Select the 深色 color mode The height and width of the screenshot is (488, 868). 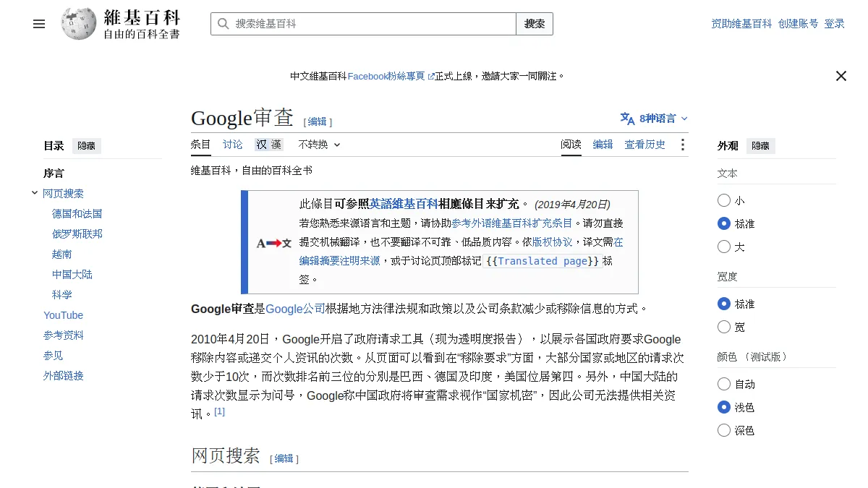tap(724, 430)
